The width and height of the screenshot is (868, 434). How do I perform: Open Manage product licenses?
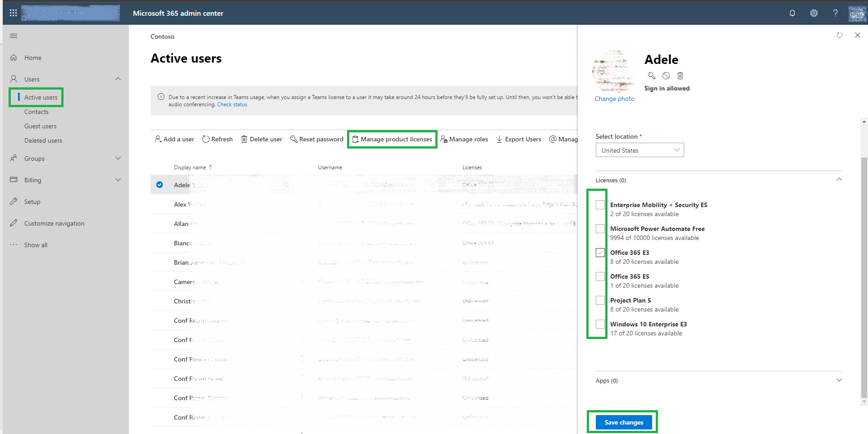pos(392,139)
